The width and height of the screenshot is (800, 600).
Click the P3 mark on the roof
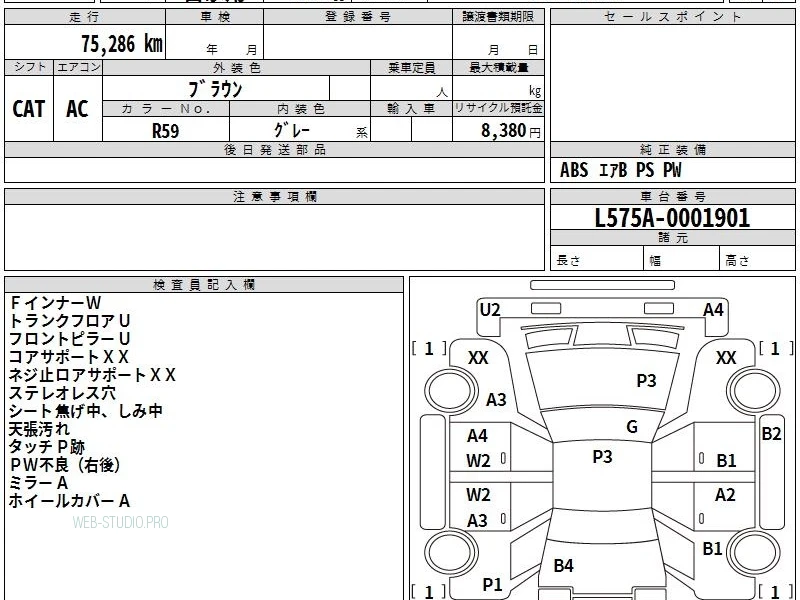pos(602,456)
